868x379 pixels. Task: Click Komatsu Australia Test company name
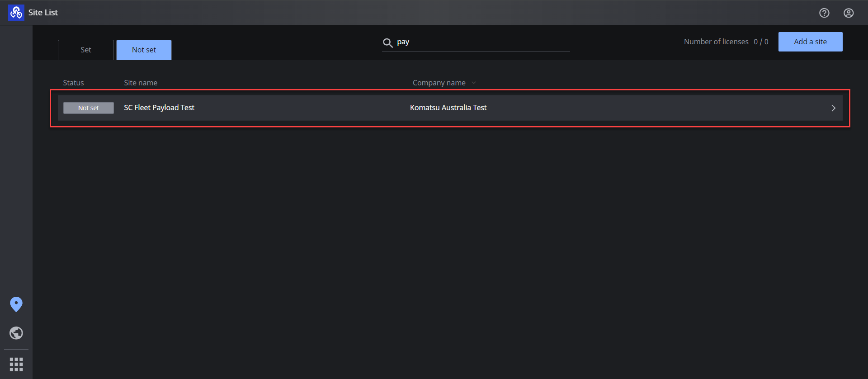coord(448,108)
